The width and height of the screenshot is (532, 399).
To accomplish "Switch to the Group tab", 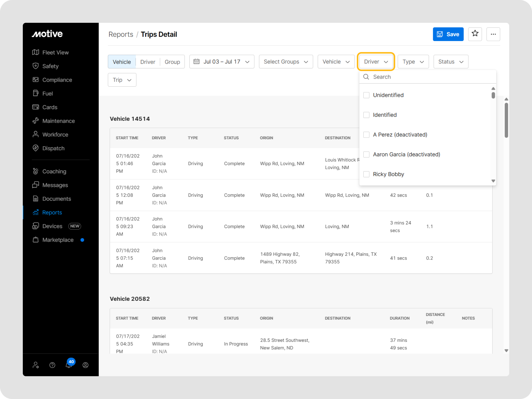I will [172, 62].
